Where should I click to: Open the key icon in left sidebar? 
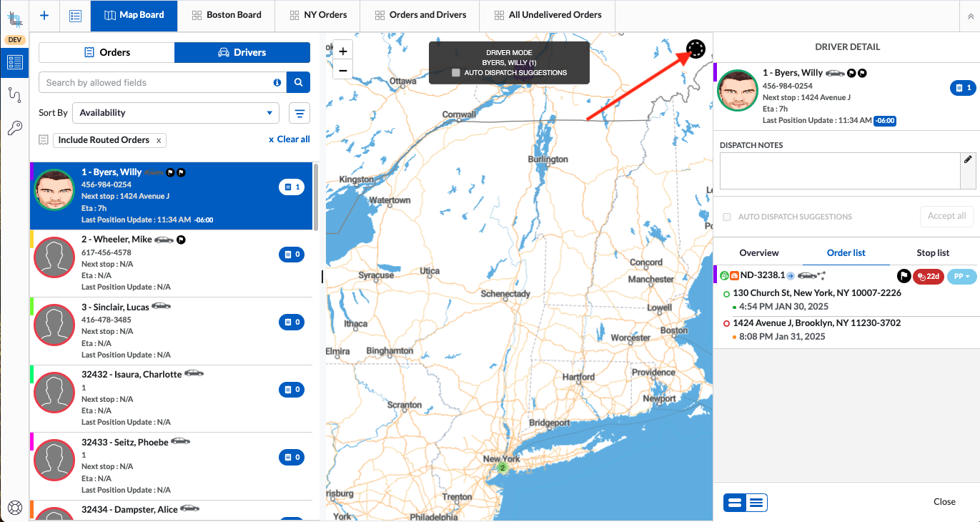[14, 128]
